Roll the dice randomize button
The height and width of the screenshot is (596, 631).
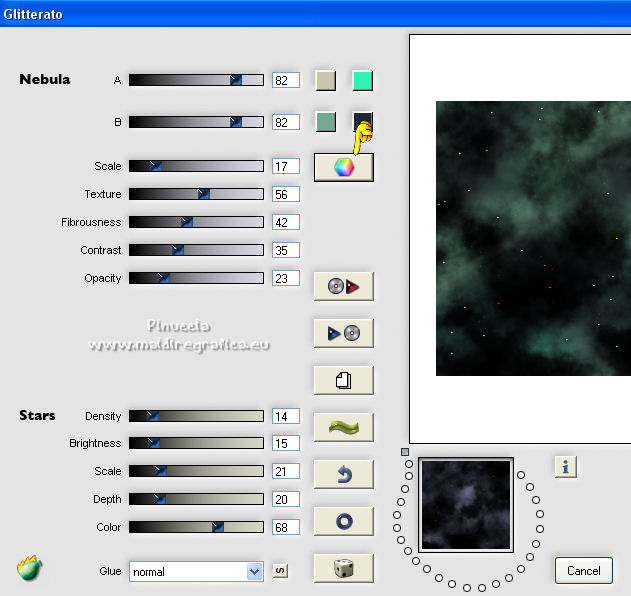click(343, 568)
